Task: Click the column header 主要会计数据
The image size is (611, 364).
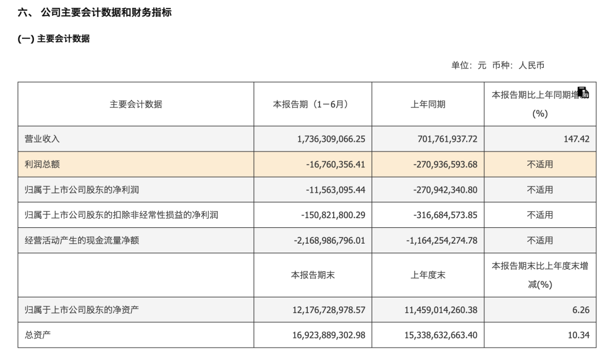Action: tap(136, 104)
